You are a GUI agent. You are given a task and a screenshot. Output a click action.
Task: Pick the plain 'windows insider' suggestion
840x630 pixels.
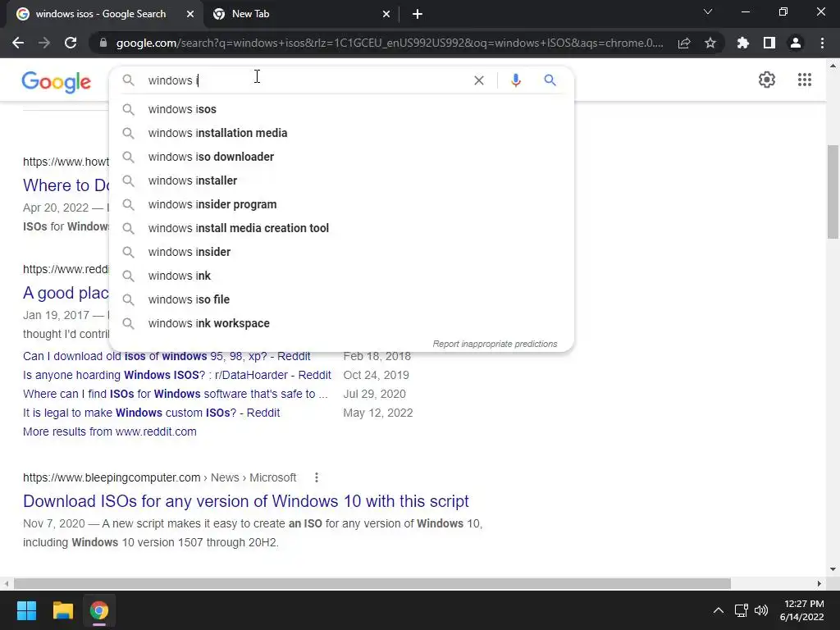(x=342, y=252)
